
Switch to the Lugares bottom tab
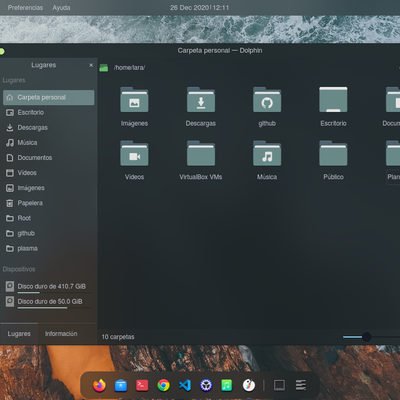19,334
